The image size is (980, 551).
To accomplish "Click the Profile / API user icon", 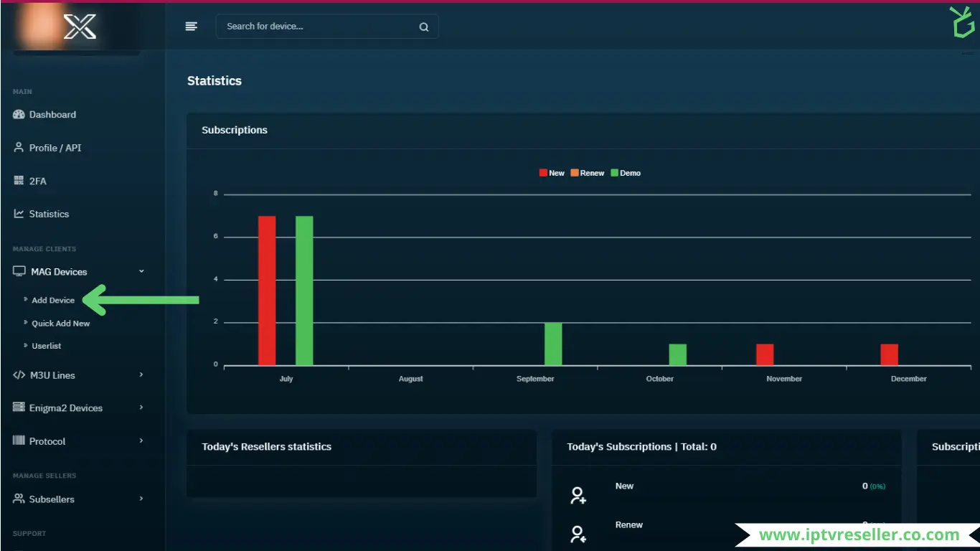I will (19, 147).
